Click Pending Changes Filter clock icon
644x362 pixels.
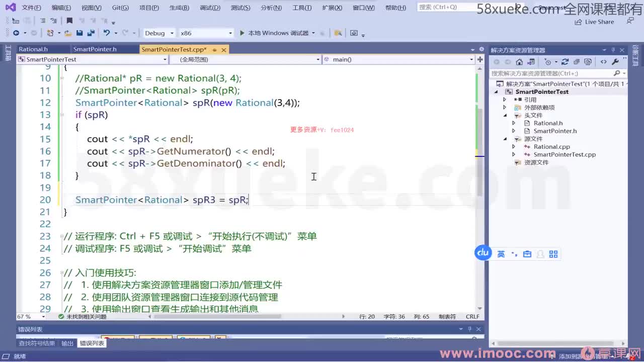[x=548, y=62]
